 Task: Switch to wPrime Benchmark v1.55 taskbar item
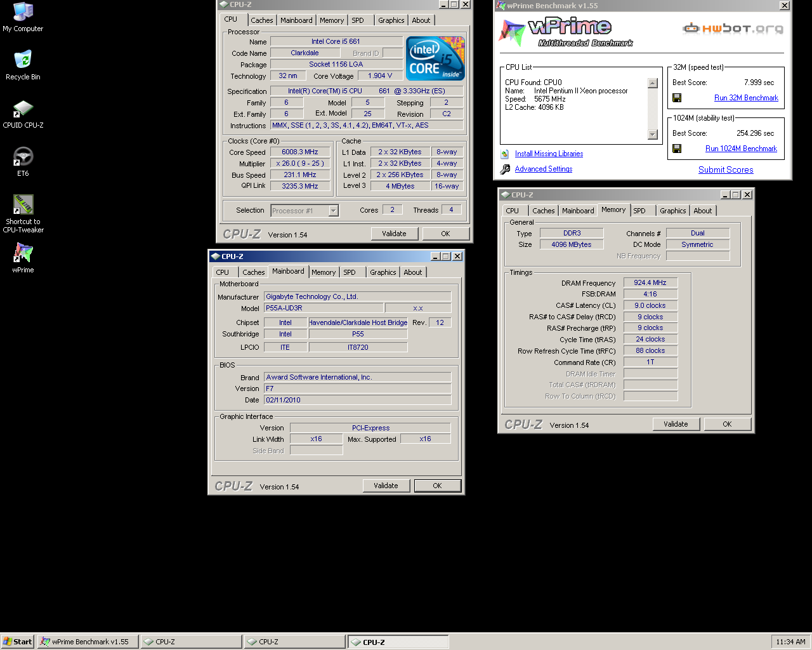coord(87,642)
